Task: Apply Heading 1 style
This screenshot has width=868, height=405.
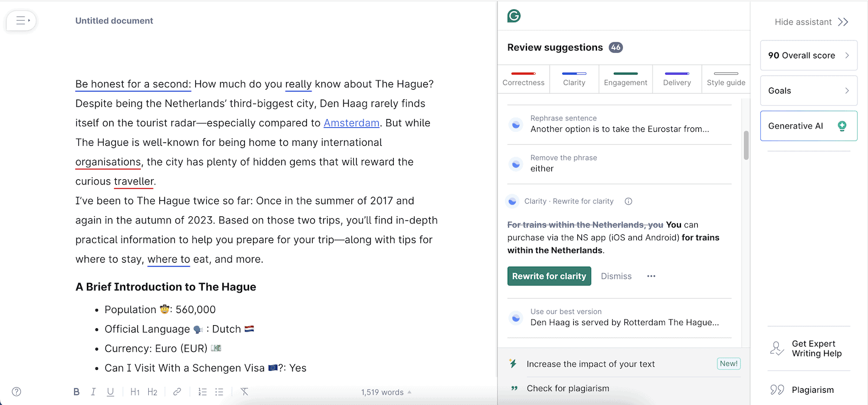Action: pos(135,392)
